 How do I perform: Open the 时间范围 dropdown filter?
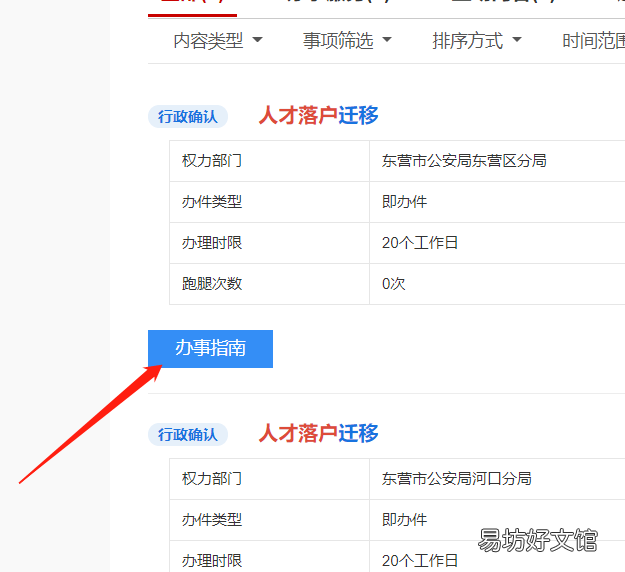tap(594, 41)
